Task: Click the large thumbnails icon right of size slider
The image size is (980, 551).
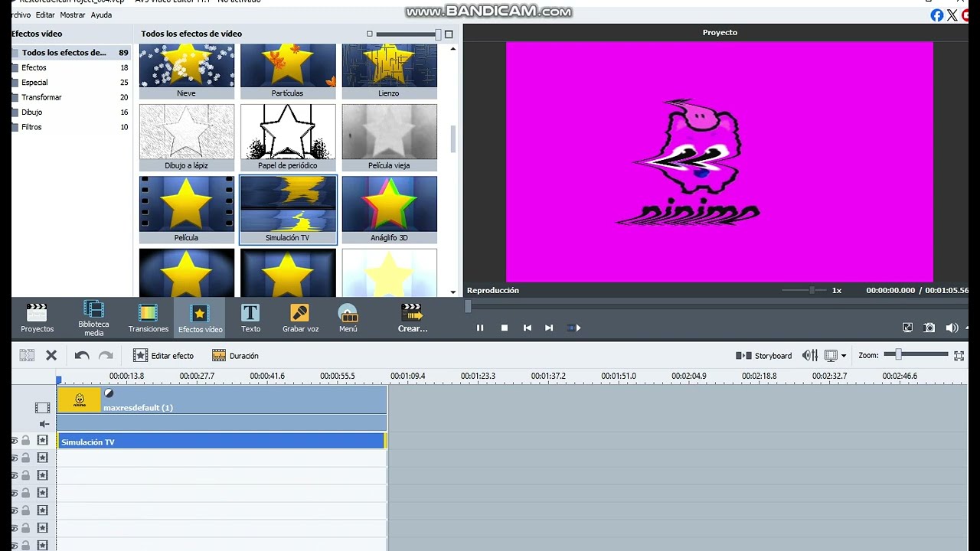Action: tap(449, 34)
